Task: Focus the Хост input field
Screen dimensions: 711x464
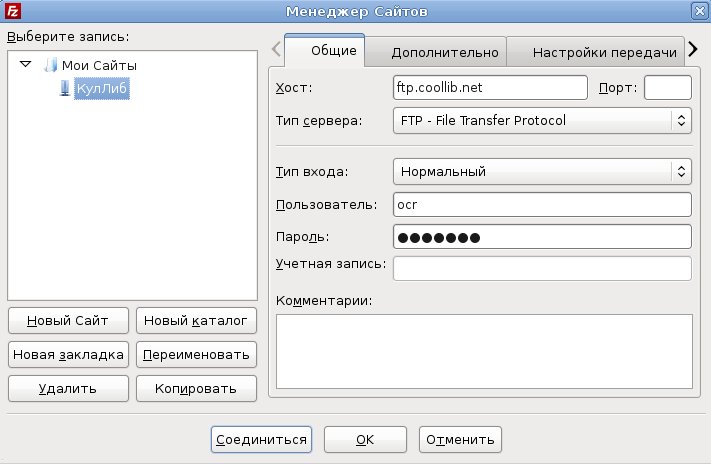Action: pyautogui.click(x=489, y=88)
